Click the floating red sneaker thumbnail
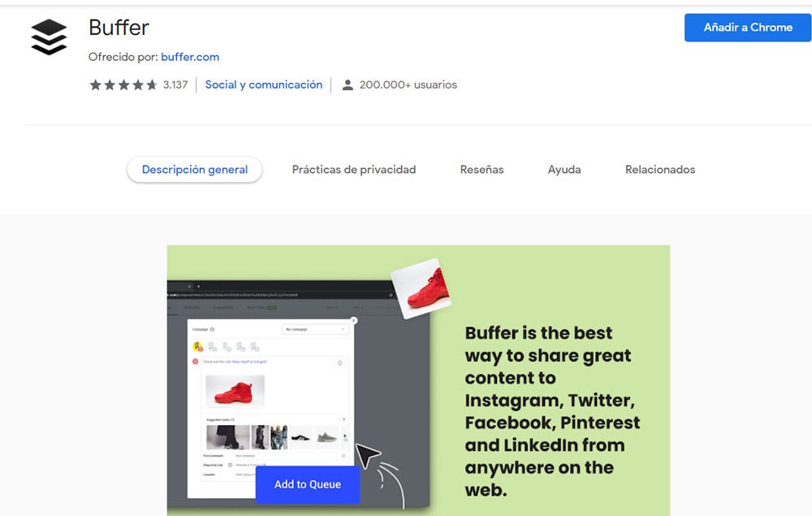The width and height of the screenshot is (812, 516). (421, 288)
